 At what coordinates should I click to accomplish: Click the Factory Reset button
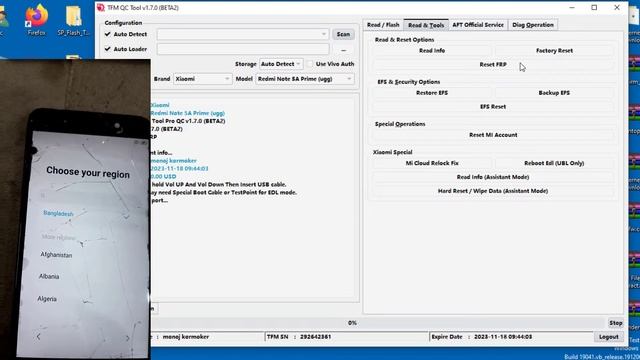554,51
